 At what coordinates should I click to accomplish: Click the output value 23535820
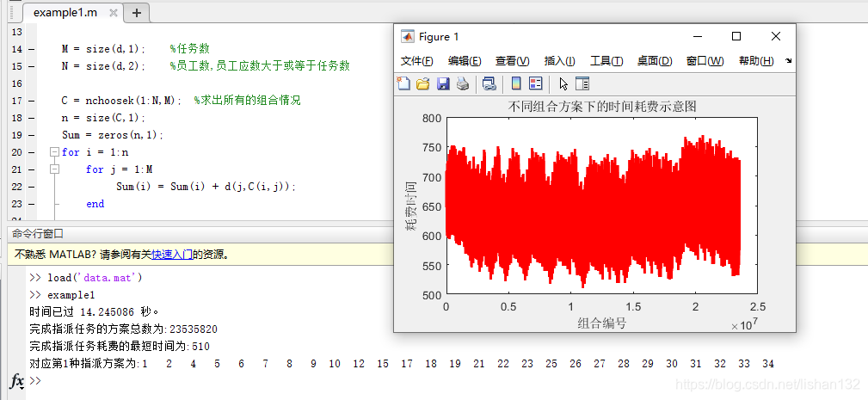pyautogui.click(x=194, y=329)
